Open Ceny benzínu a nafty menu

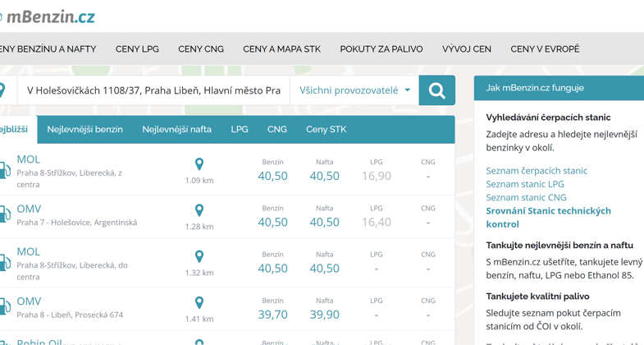48,49
